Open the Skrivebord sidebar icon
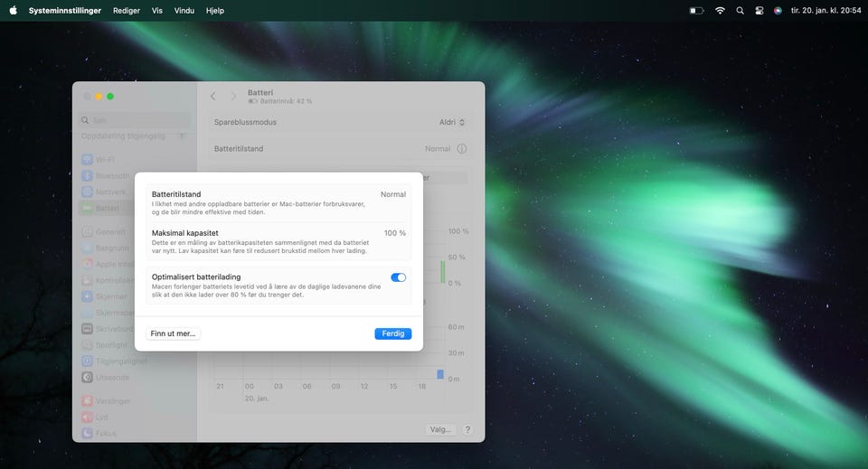868x469 pixels. click(x=87, y=329)
